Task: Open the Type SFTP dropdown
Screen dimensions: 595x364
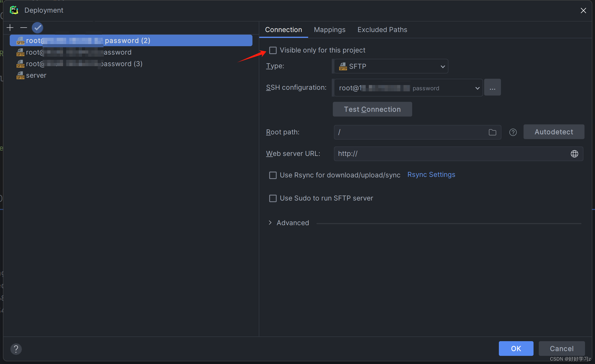Action: coord(391,66)
